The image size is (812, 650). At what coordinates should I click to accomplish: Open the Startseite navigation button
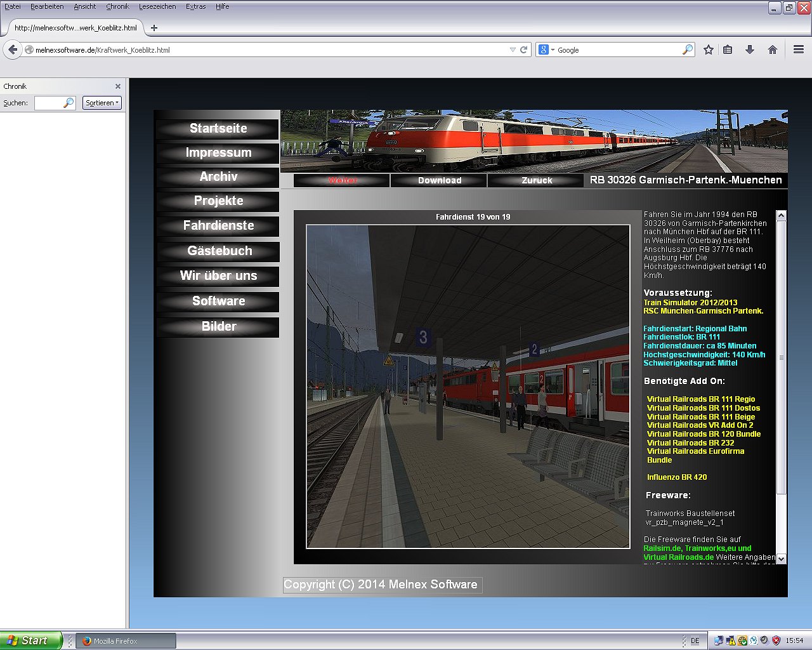(218, 128)
